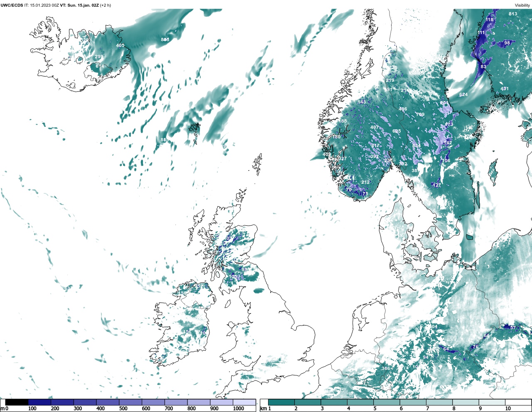The image size is (532, 412).
Task: Click the '1000' tick label in metres legend
Action: pyautogui.click(x=239, y=409)
